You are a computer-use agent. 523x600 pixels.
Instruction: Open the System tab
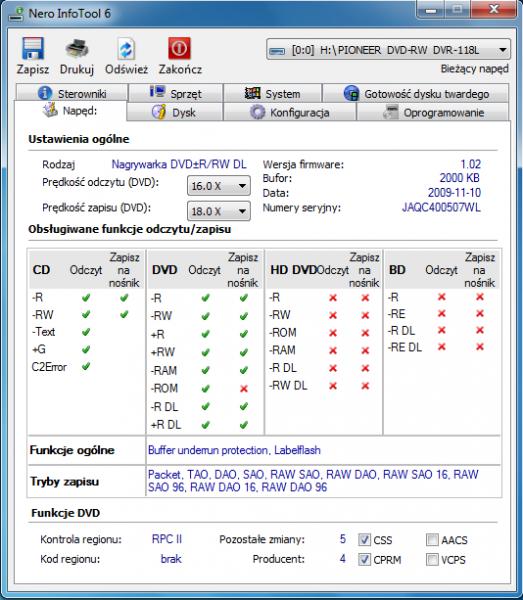272,93
